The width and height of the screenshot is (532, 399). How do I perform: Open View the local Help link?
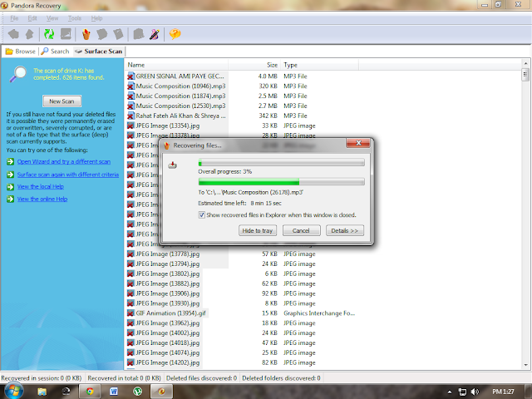tap(41, 186)
